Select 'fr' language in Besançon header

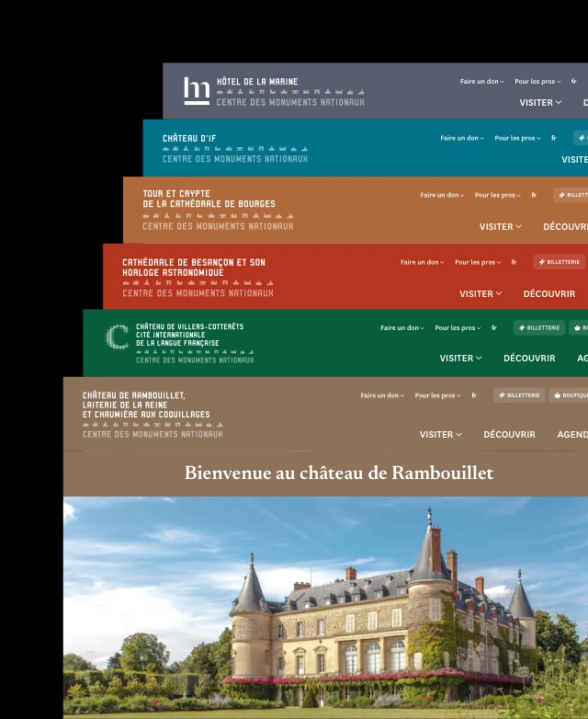click(514, 262)
